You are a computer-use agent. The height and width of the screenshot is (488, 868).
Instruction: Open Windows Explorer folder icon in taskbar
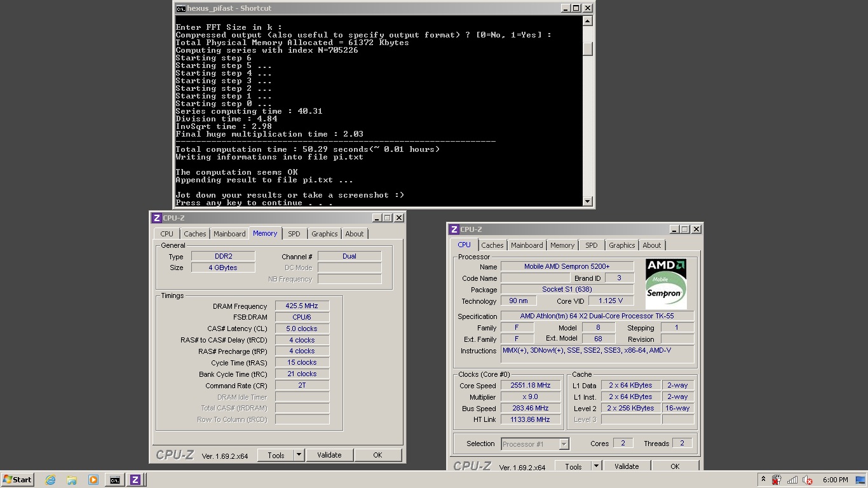pos(72,480)
